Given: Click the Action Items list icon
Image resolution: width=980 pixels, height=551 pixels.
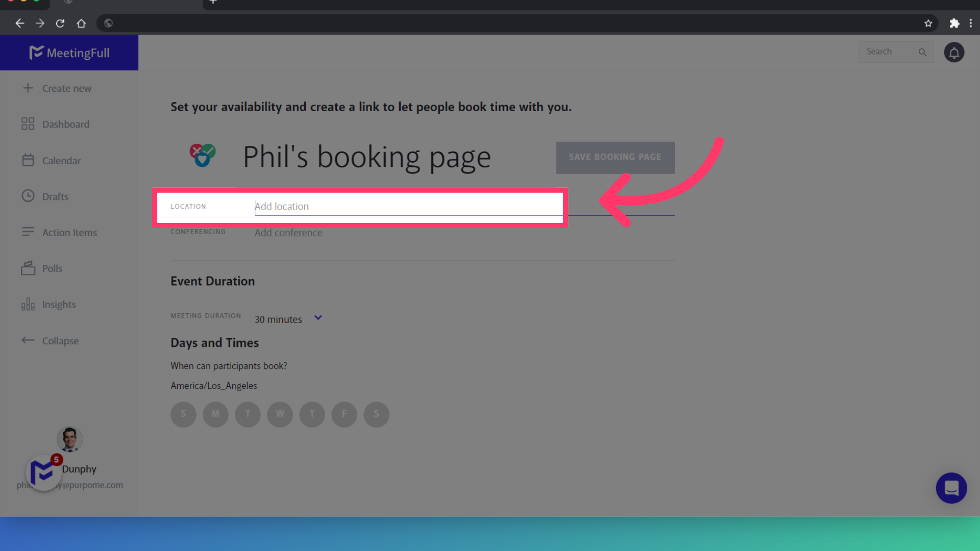Looking at the screenshot, I should (x=28, y=232).
